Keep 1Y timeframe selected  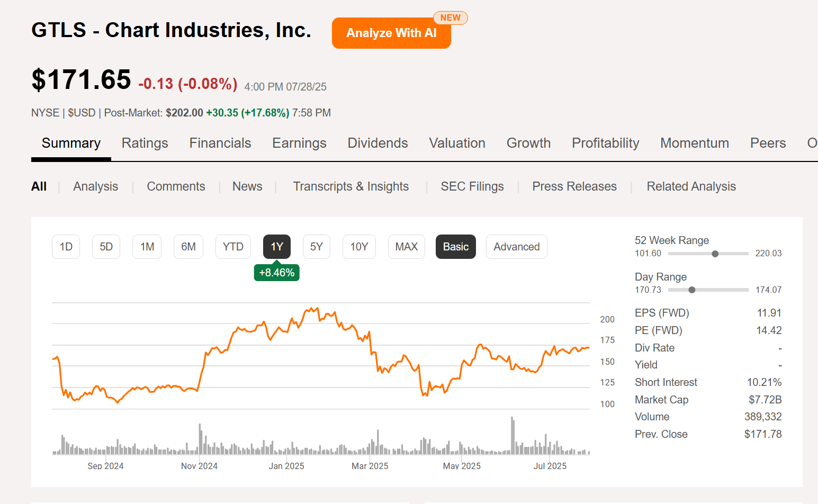(276, 246)
